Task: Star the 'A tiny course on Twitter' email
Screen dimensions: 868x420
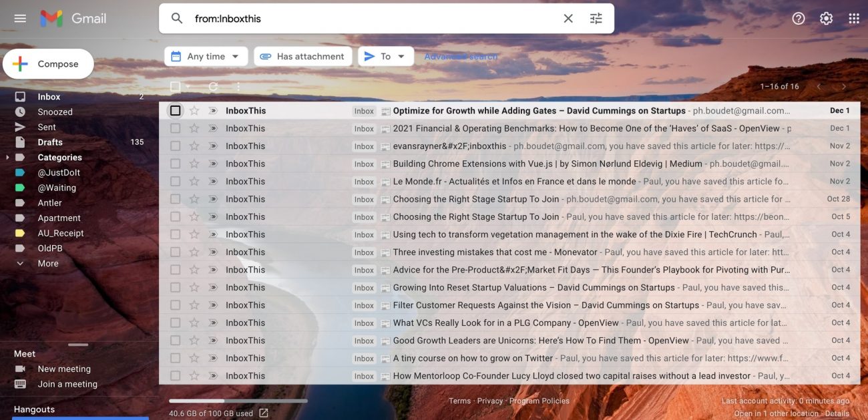Action: point(194,359)
